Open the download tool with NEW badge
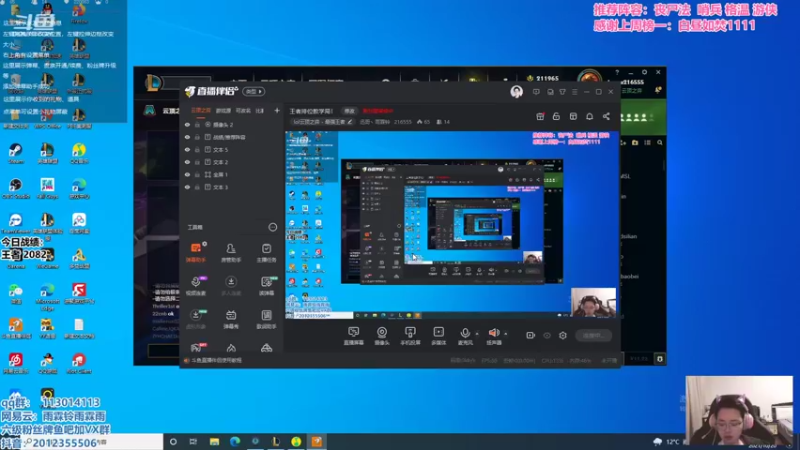This screenshot has width=800, height=450. (196, 318)
